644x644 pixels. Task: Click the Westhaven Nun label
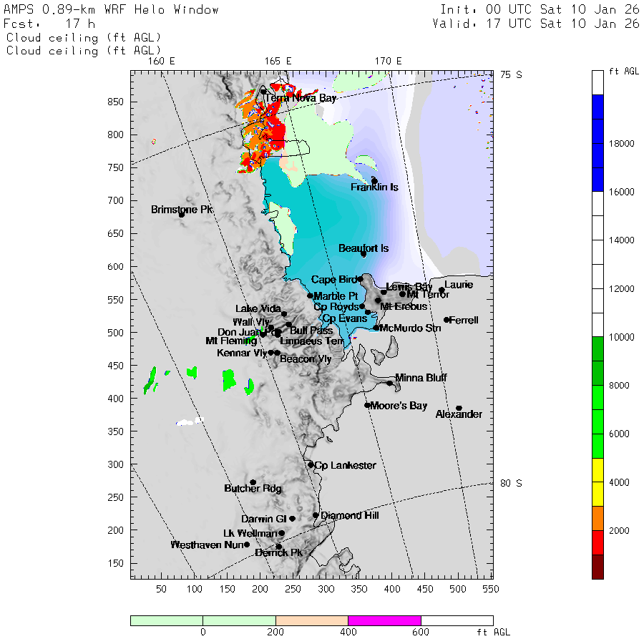point(207,545)
